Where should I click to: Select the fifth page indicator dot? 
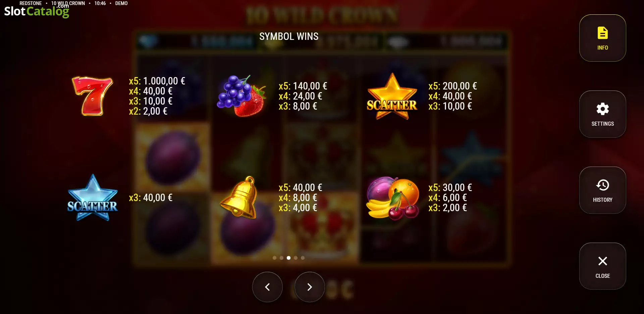(303, 258)
